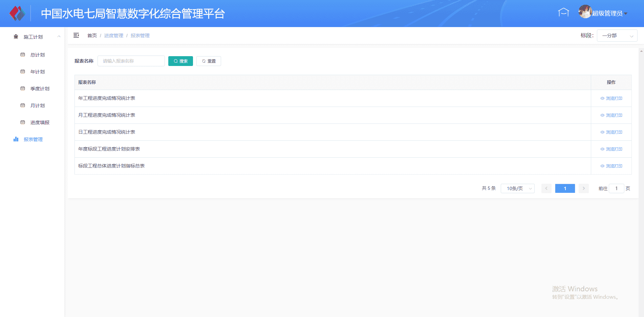Click the user avatar picture
644x317 pixels.
pos(585,12)
